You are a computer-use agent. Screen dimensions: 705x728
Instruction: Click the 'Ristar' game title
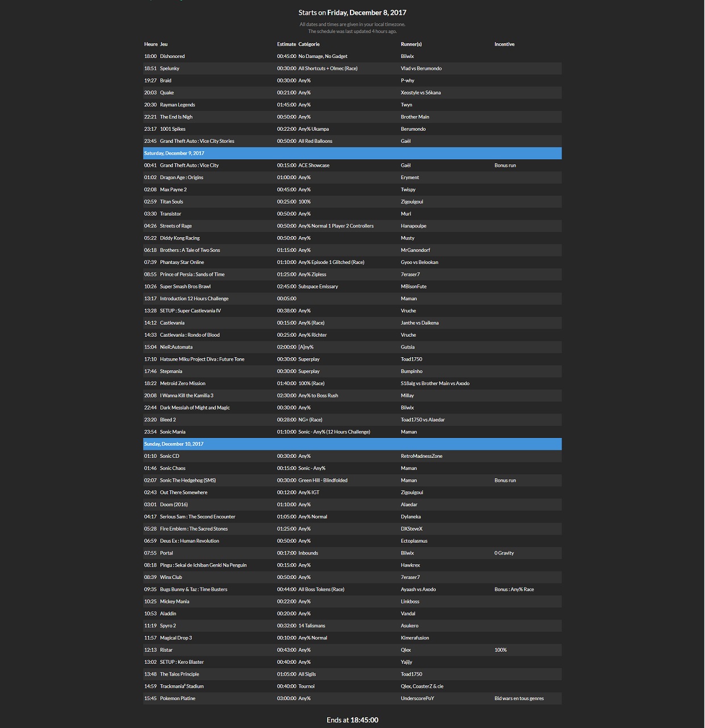click(x=166, y=650)
